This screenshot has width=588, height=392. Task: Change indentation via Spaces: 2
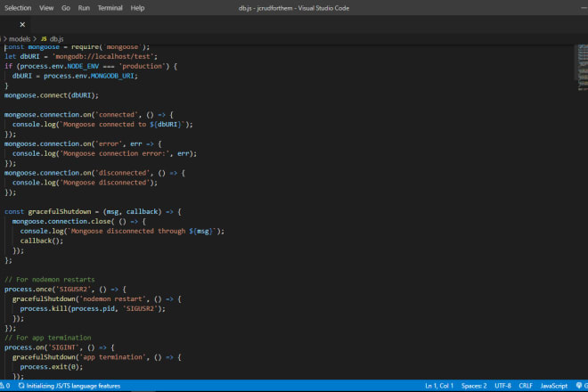click(x=474, y=386)
